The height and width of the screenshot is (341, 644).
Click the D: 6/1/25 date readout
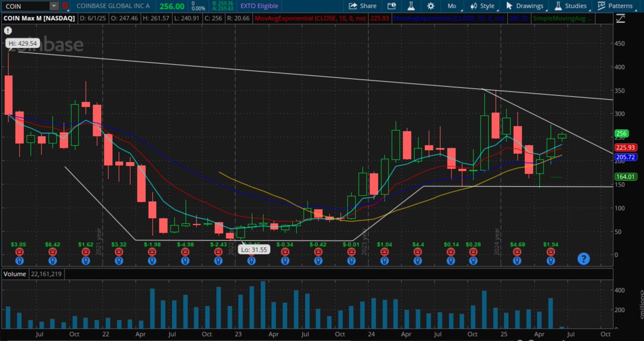pyautogui.click(x=93, y=18)
